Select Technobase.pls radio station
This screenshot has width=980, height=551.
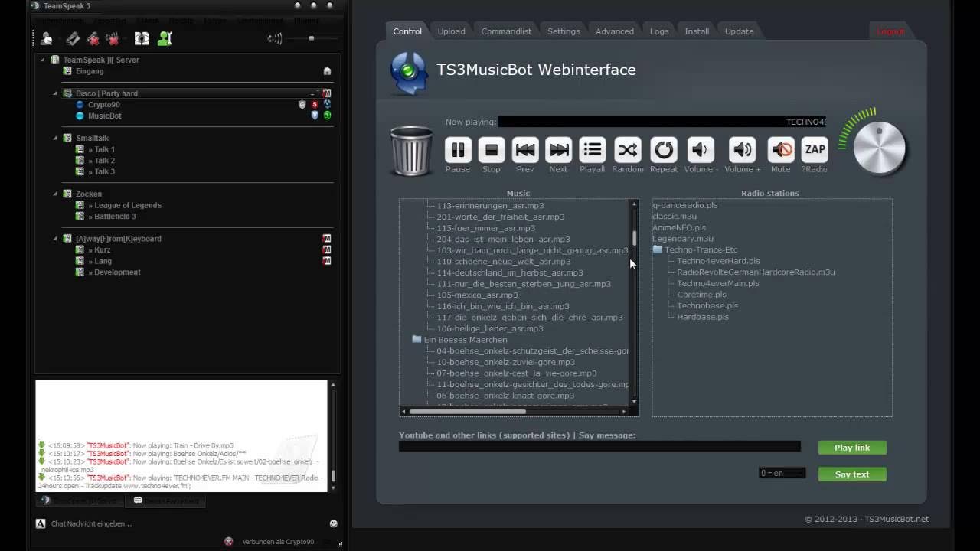(x=707, y=305)
